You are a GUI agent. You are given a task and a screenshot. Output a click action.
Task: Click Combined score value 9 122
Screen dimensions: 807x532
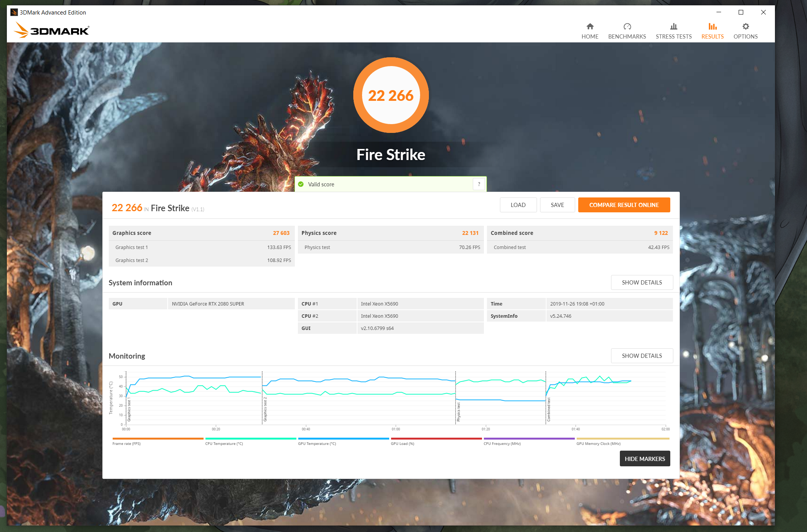point(661,233)
